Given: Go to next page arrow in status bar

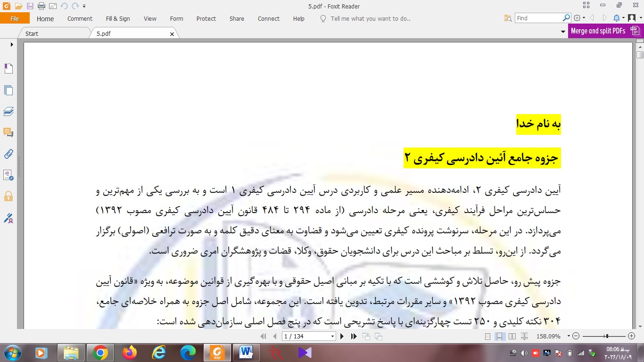Looking at the screenshot, I should tap(342, 337).
